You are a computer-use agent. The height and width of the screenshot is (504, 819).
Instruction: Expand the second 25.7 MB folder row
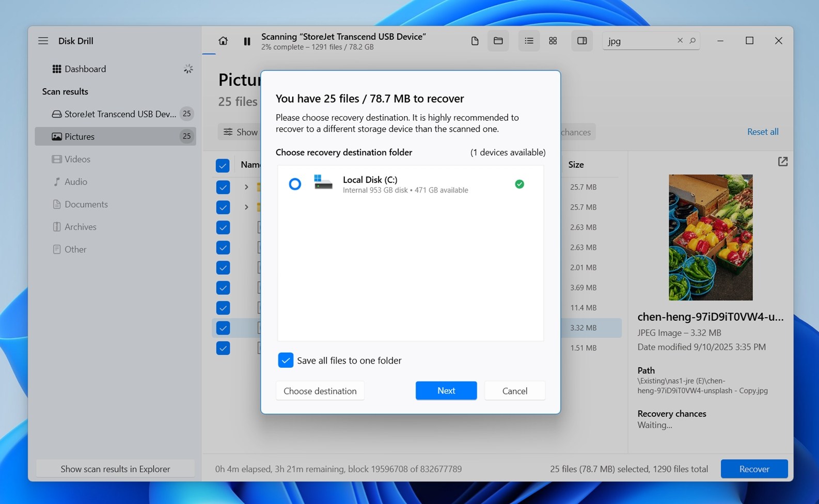[x=246, y=207]
